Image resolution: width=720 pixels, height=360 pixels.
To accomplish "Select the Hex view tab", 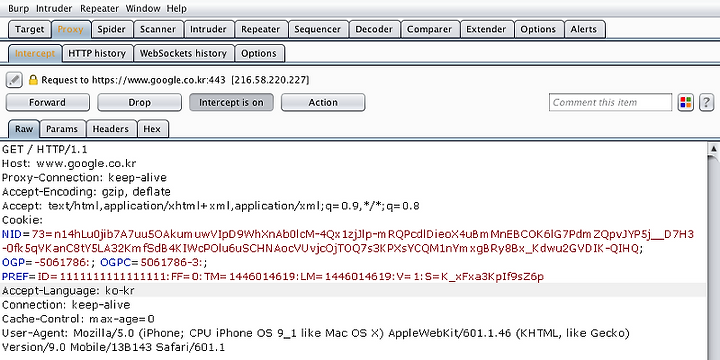I will tap(152, 129).
